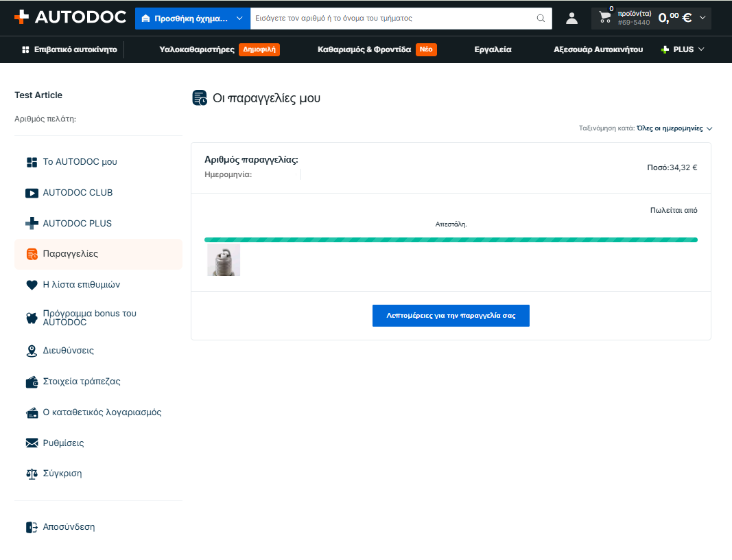Expand the cart total dropdown arrow
Viewport: 732px width, 560px height.
(702, 18)
